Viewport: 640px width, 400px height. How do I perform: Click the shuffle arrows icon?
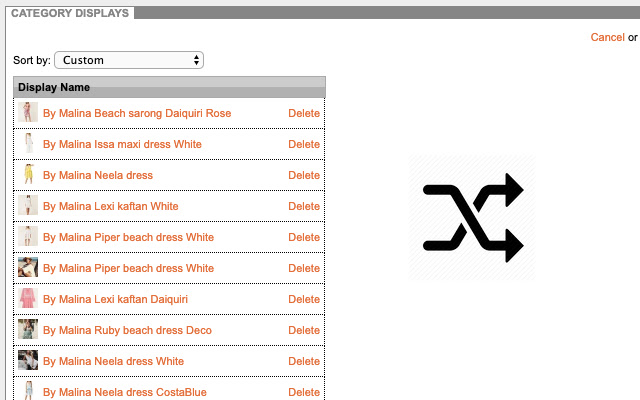472,218
